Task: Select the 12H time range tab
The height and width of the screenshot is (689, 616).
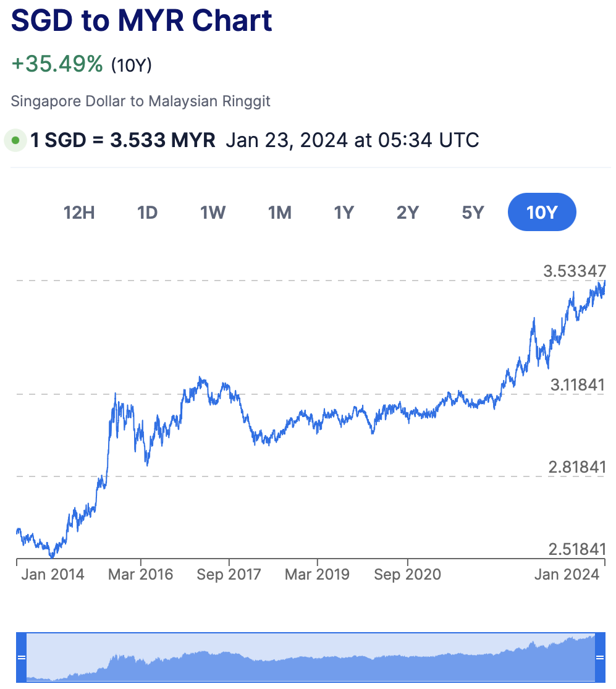Action: (x=79, y=213)
